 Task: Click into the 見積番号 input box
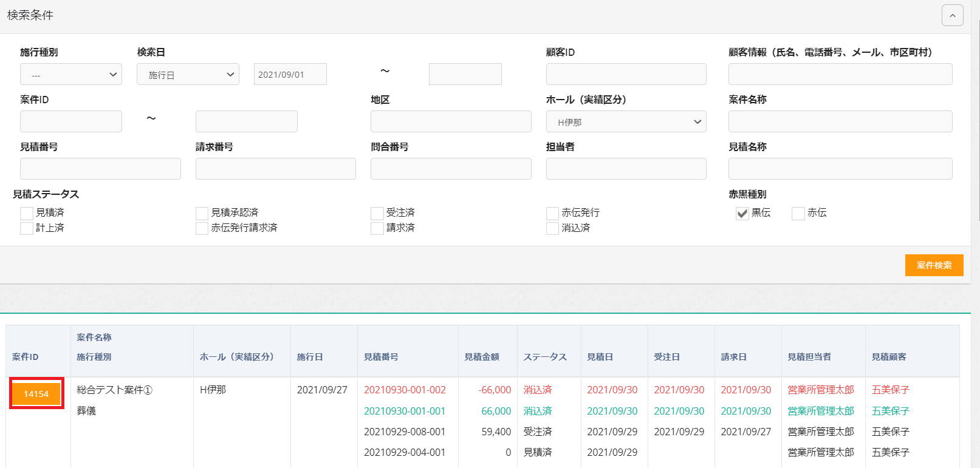pos(100,169)
